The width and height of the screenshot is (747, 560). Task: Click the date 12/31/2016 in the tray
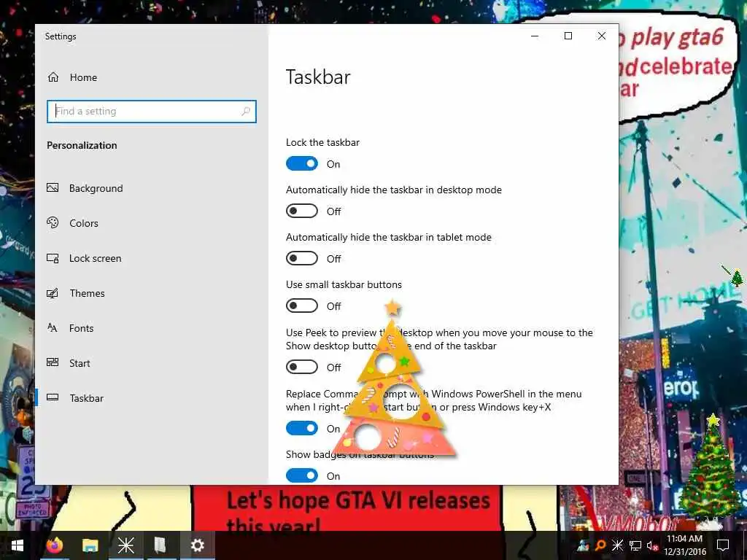pyautogui.click(x=685, y=552)
